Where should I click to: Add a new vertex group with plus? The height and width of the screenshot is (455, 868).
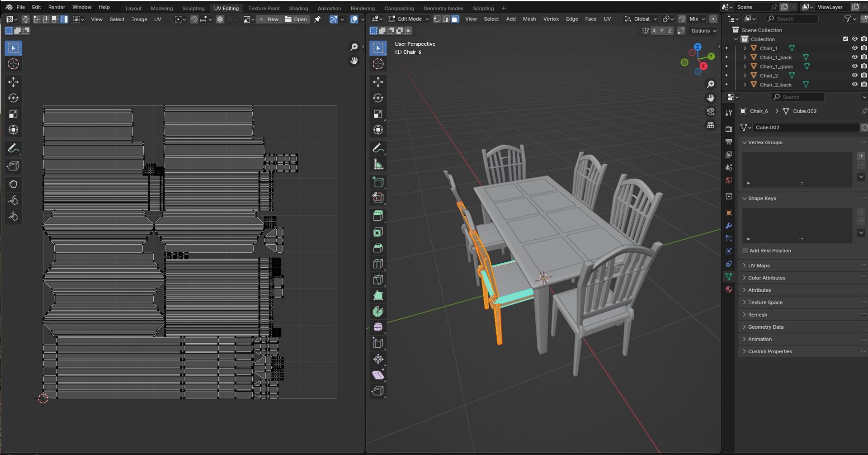[861, 156]
